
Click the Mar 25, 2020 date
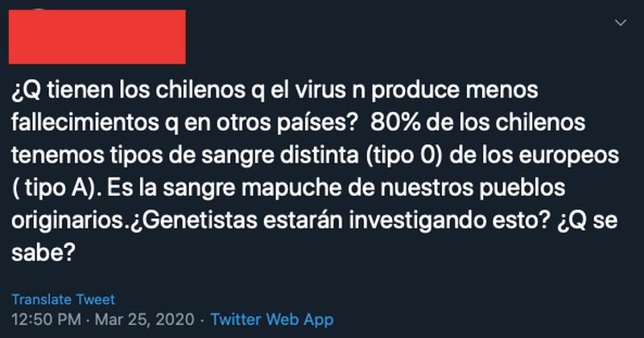pos(145,319)
